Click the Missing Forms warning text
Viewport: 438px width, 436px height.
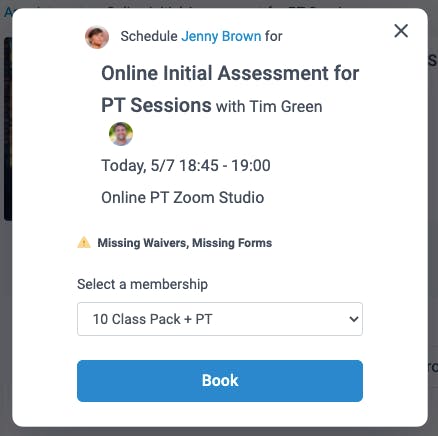[232, 243]
